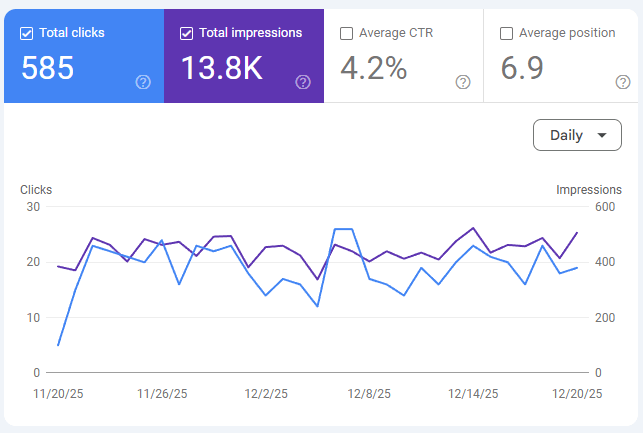Uncheck the Total impressions checkbox
This screenshot has width=643, height=433.
pos(187,33)
